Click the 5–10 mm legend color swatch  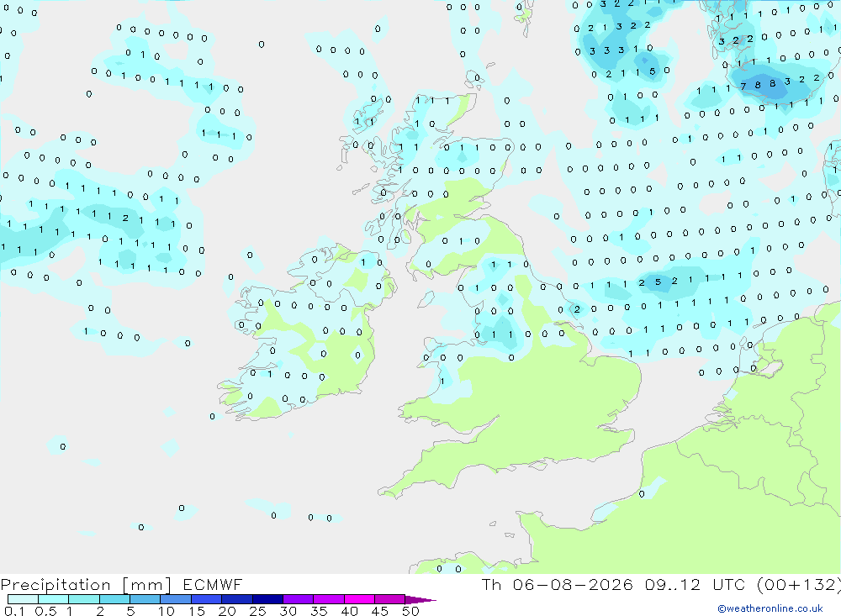coord(145,599)
